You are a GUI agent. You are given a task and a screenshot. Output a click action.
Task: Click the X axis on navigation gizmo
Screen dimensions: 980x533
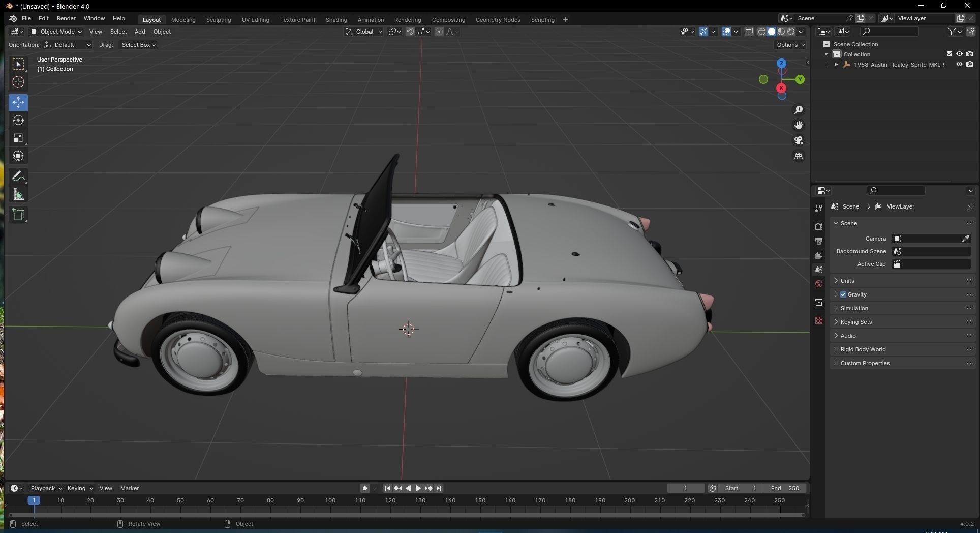point(781,88)
